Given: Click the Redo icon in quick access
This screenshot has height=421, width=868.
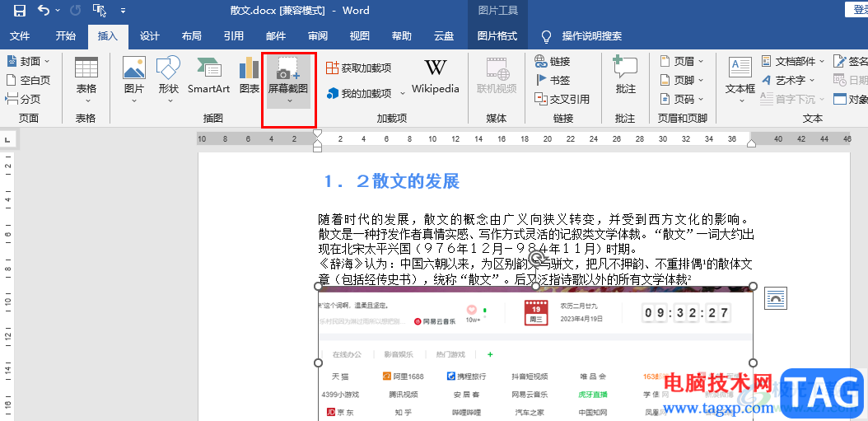Looking at the screenshot, I should coord(76,10).
